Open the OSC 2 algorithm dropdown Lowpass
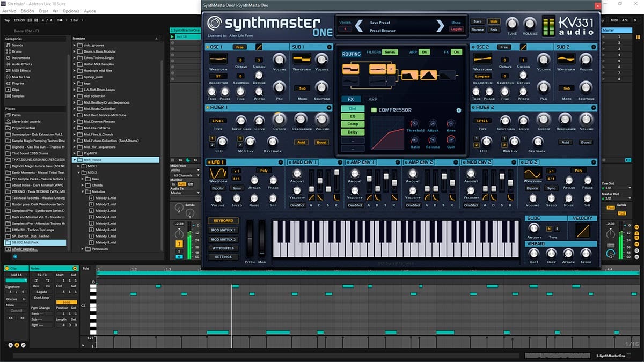Screen dimensions: 644x362 (x=481, y=76)
